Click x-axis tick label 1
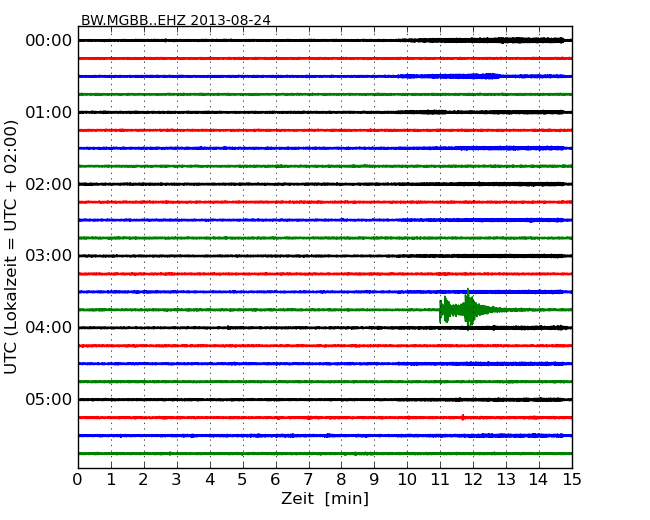 pos(111,480)
